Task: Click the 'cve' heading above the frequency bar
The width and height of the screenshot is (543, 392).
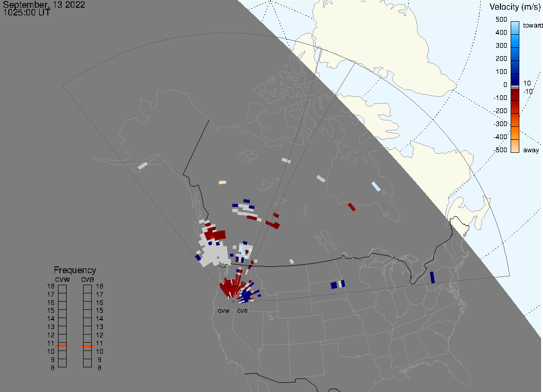Action: [x=87, y=279]
